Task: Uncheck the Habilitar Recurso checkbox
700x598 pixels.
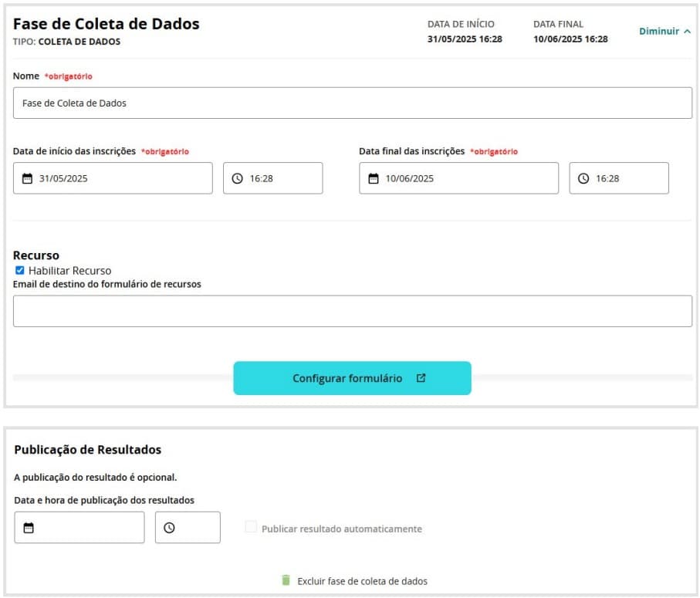Action: (20, 270)
